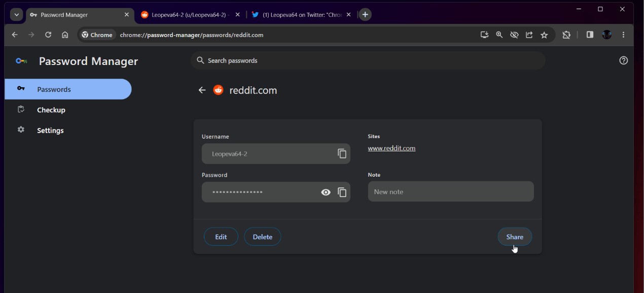644x293 pixels.
Task: Share the reddit.com password
Action: pyautogui.click(x=515, y=237)
